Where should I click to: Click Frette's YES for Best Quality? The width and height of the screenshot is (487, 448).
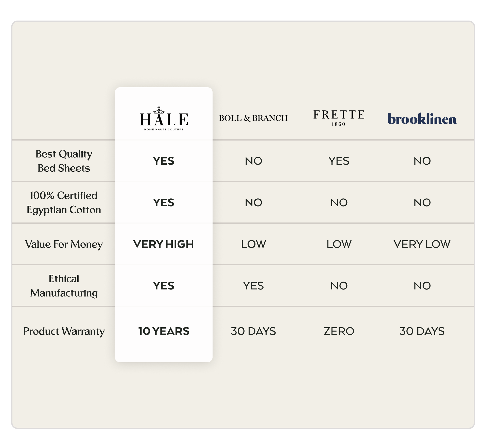pos(339,161)
